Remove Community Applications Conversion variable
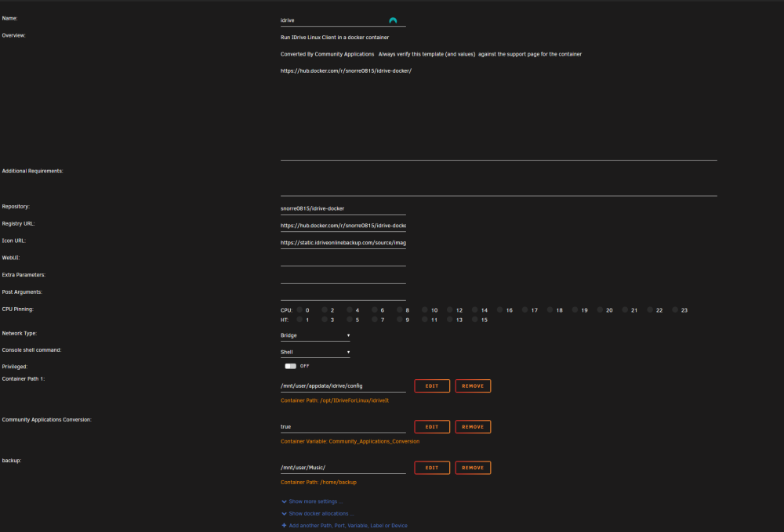Viewport: 784px width, 532px height. [473, 427]
